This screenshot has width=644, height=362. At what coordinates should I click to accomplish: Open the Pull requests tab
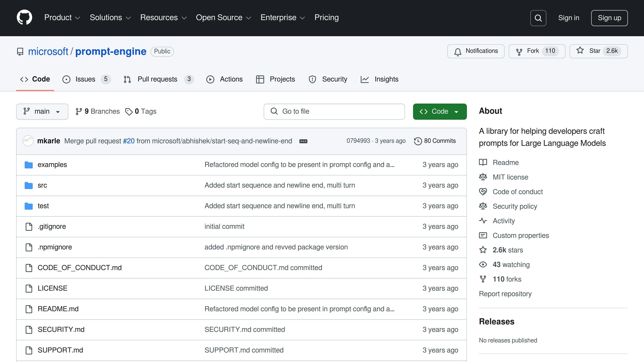157,79
